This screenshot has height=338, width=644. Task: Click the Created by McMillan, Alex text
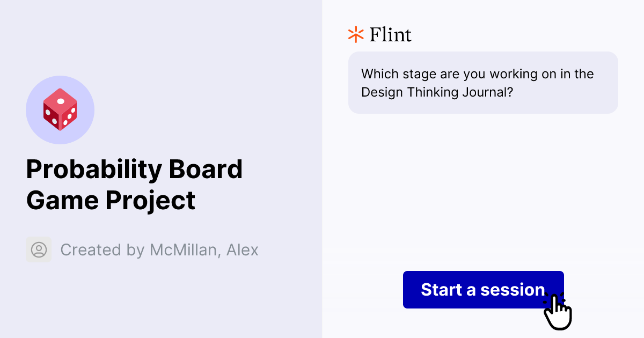click(x=159, y=249)
